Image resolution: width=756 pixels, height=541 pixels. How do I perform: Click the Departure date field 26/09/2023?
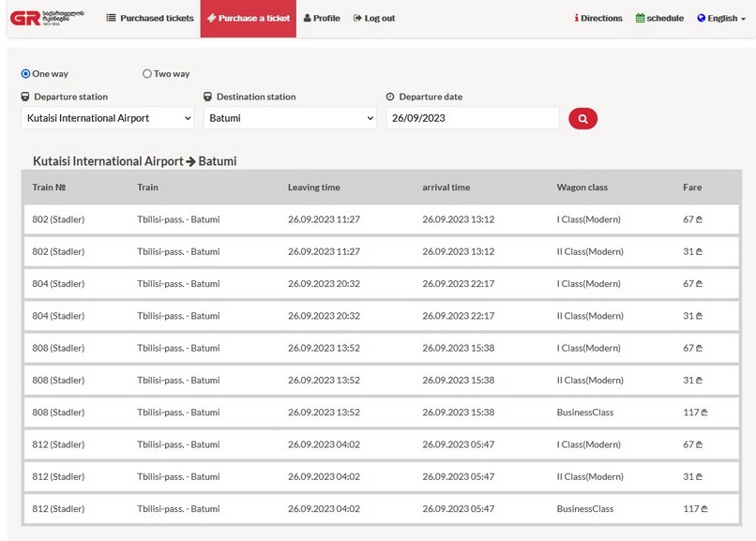click(x=473, y=118)
